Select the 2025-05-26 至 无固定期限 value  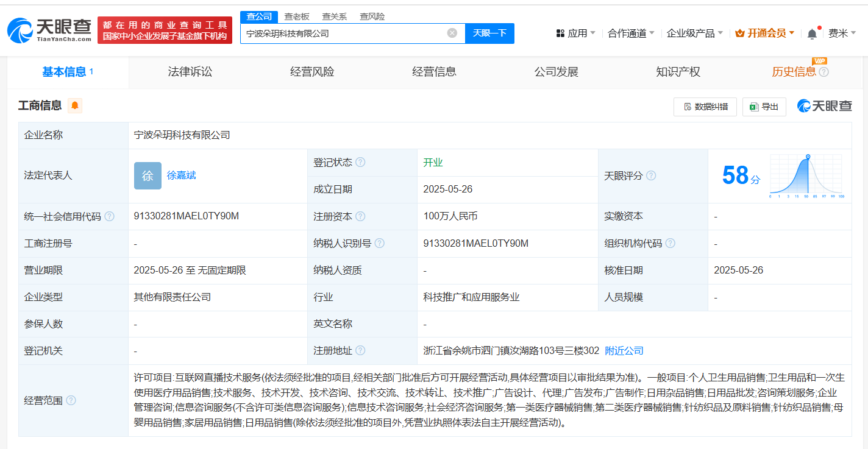190,270
